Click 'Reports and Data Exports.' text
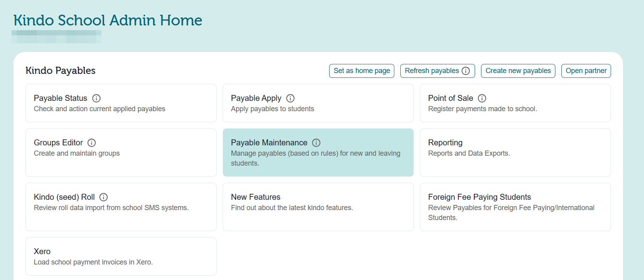Screen dimensions: 644x280 click(469, 153)
